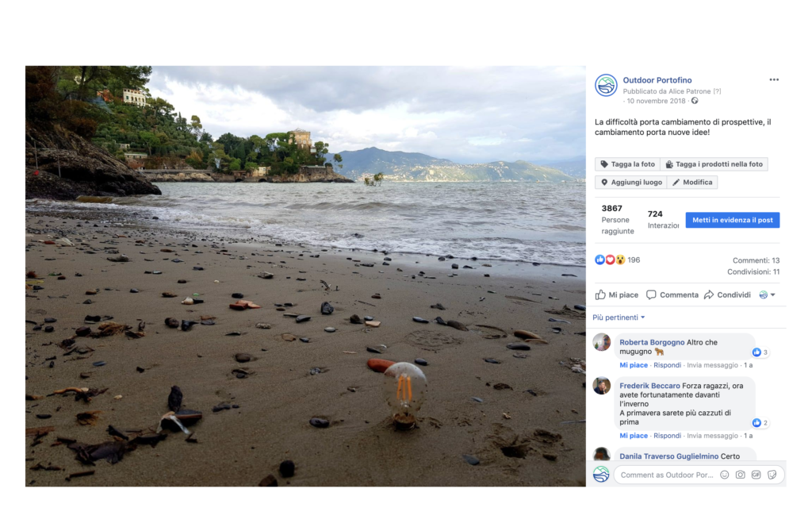This screenshot has height=508, width=812.
Task: Click Tagga la foto
Action: point(627,164)
